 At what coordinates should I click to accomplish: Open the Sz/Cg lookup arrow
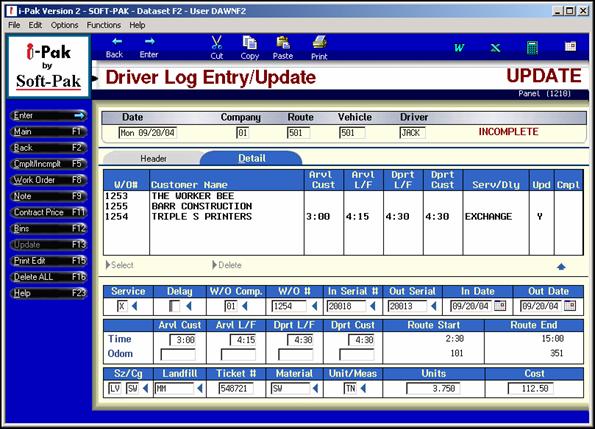[x=146, y=388]
